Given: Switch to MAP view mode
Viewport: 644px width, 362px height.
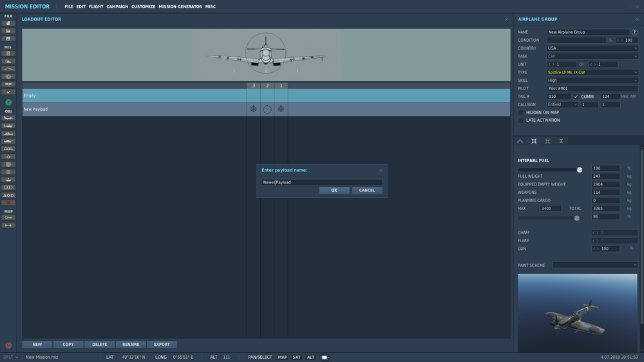Looking at the screenshot, I should (283, 357).
